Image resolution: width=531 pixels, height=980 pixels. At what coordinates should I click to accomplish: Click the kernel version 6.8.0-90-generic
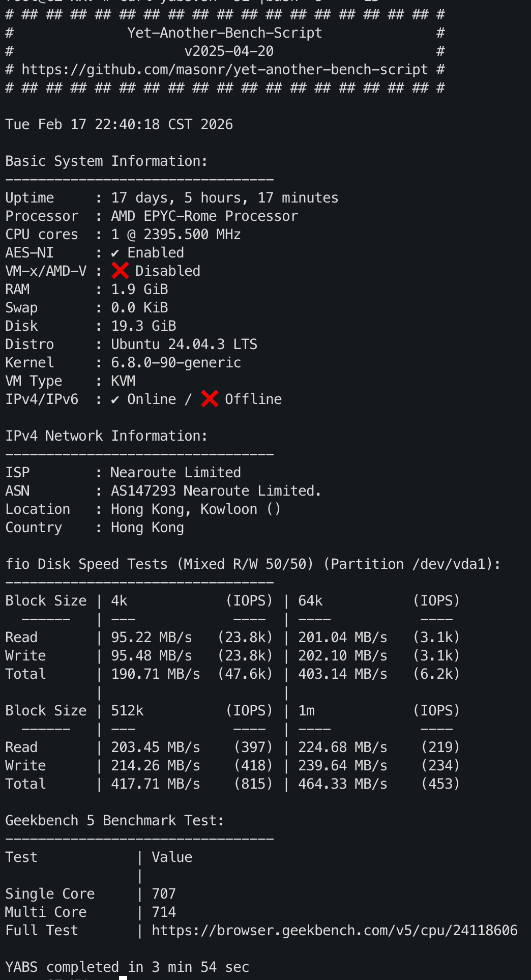pos(176,363)
